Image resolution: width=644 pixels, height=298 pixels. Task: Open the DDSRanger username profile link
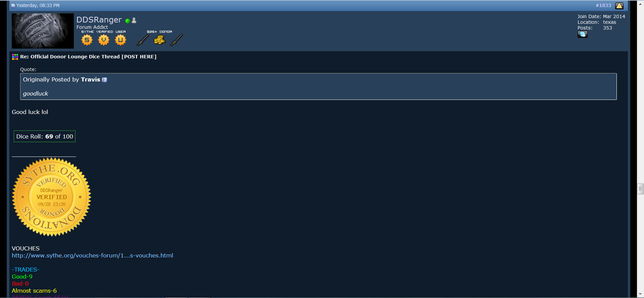pyautogui.click(x=99, y=20)
